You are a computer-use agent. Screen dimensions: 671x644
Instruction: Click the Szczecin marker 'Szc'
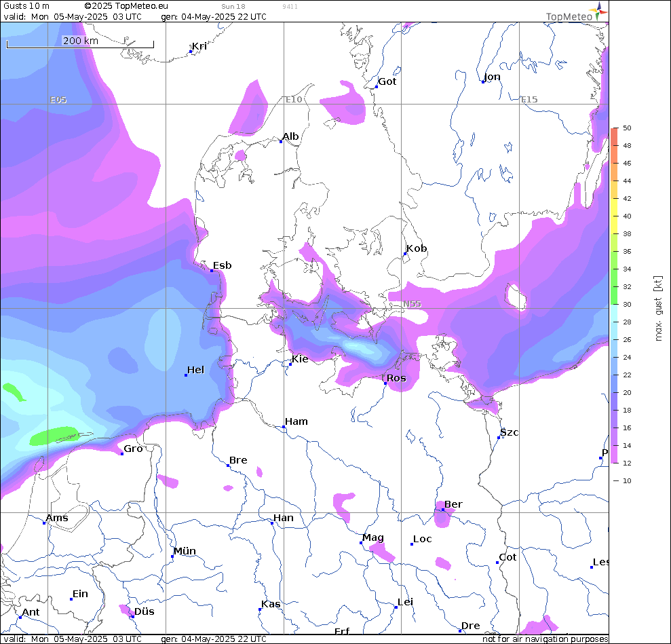click(499, 437)
